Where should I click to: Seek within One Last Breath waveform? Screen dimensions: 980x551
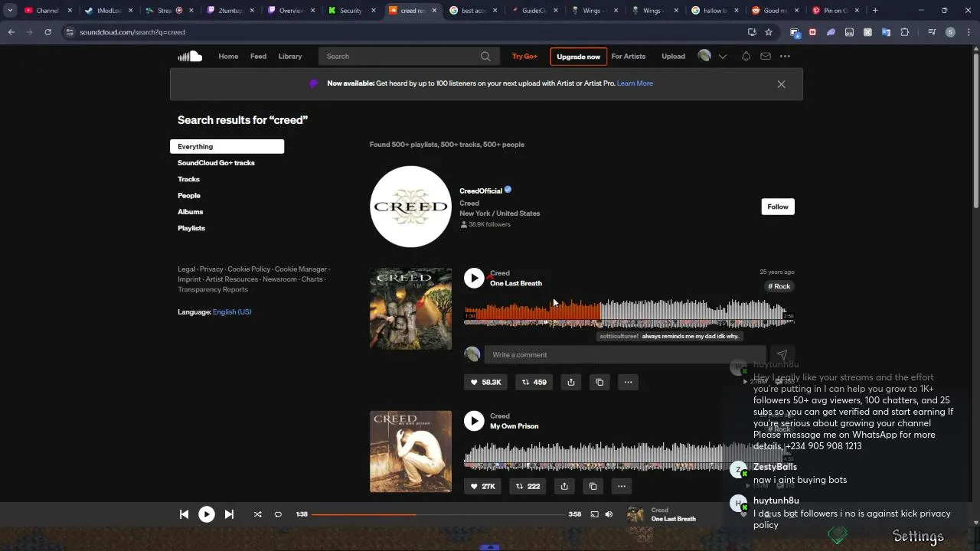(x=629, y=312)
